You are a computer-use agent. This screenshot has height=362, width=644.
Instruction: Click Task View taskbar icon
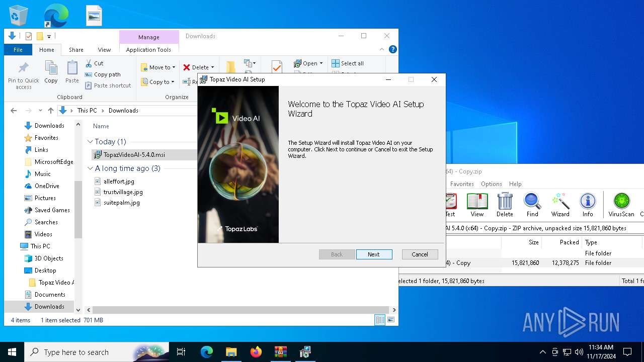click(x=181, y=352)
